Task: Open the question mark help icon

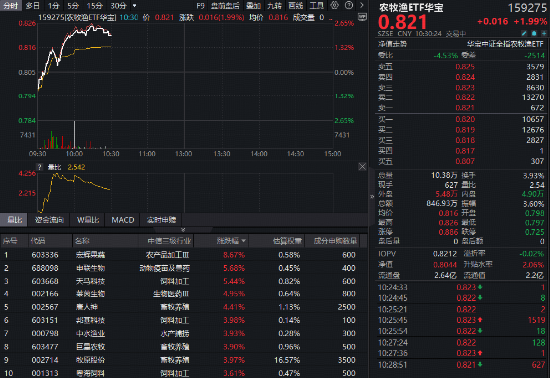Action: 349,5
